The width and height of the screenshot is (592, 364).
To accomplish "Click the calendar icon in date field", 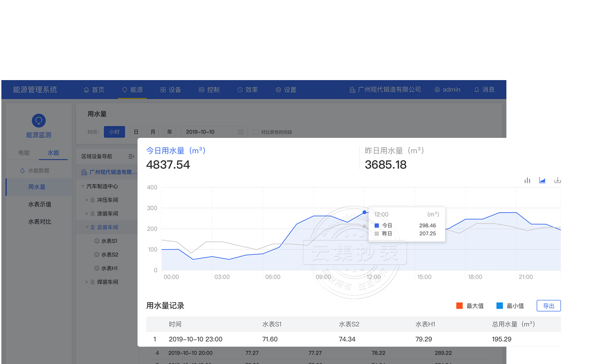I will click(241, 132).
